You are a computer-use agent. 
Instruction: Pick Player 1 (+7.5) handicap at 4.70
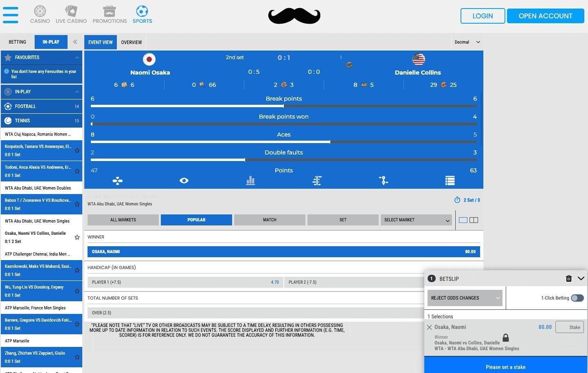185,282
